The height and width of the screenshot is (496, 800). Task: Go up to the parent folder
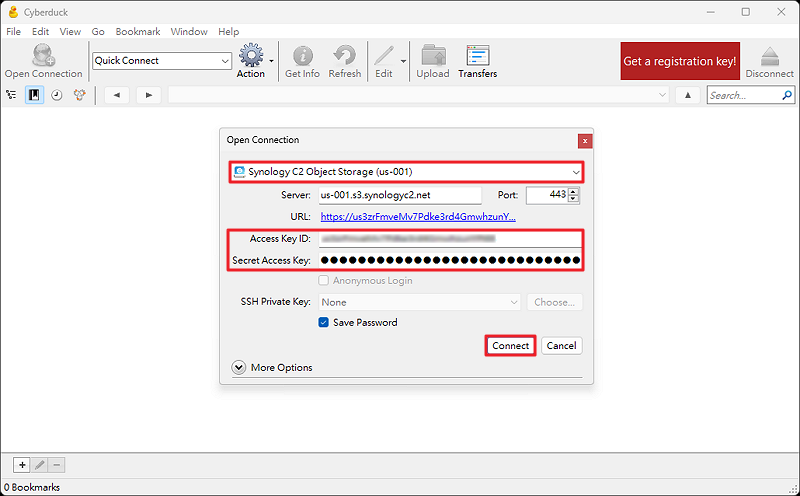(x=688, y=95)
